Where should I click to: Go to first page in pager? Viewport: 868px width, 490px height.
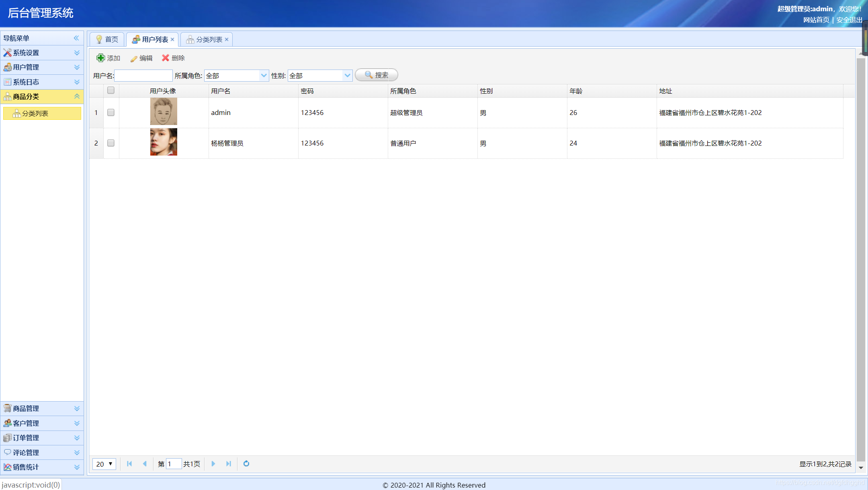pyautogui.click(x=129, y=464)
